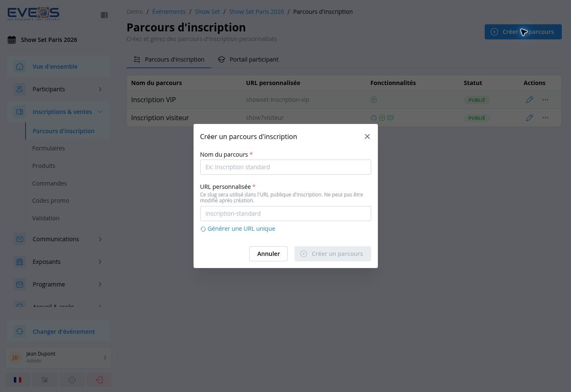The width and height of the screenshot is (571, 392).
Task: Click the edit pencil for Inscription VIP
Action: [530, 100]
